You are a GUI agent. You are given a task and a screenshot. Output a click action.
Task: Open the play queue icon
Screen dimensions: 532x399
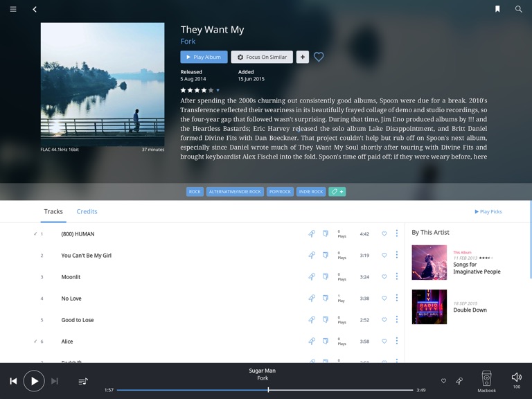pyautogui.click(x=83, y=382)
